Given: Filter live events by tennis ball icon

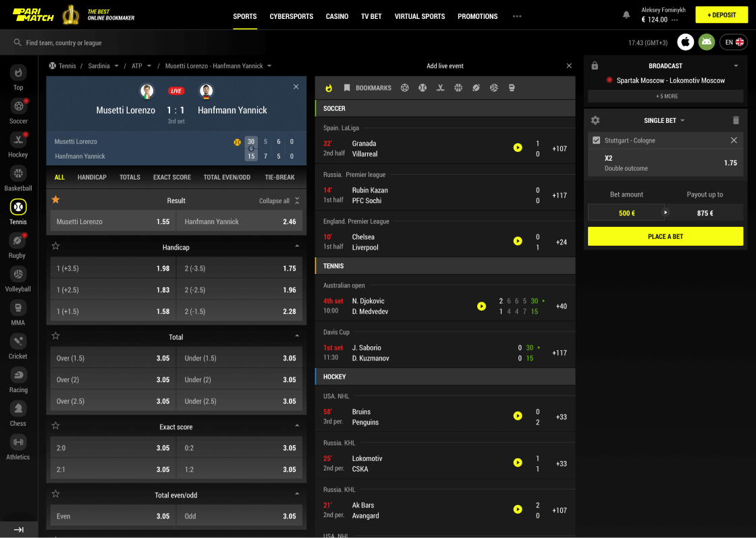Looking at the screenshot, I should pos(423,88).
